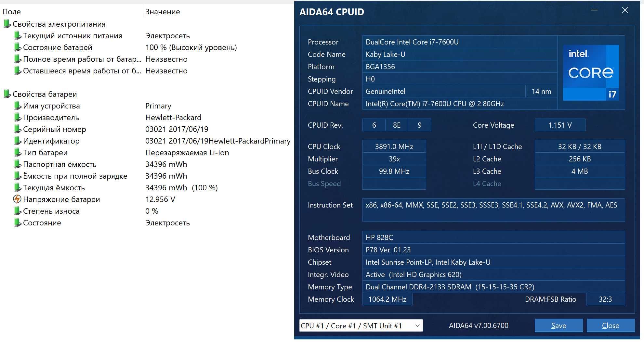Click Motherboard value HP 828C
This screenshot has width=644, height=342.
coord(493,237)
